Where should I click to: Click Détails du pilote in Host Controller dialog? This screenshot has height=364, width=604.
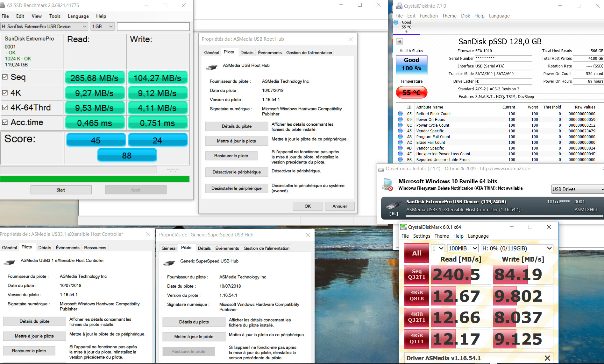tap(34, 321)
